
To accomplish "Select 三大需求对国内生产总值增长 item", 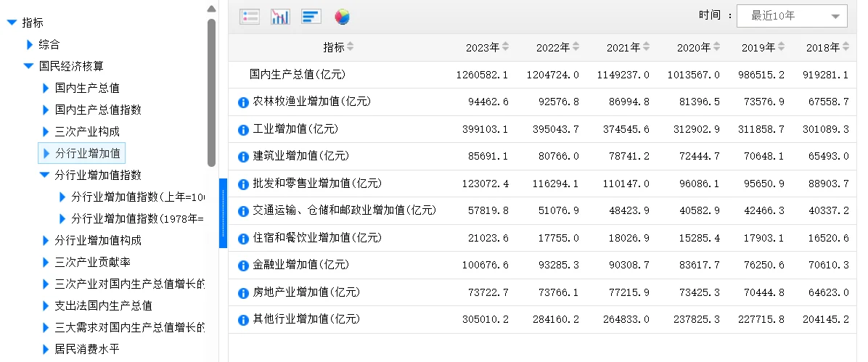I will (130, 328).
